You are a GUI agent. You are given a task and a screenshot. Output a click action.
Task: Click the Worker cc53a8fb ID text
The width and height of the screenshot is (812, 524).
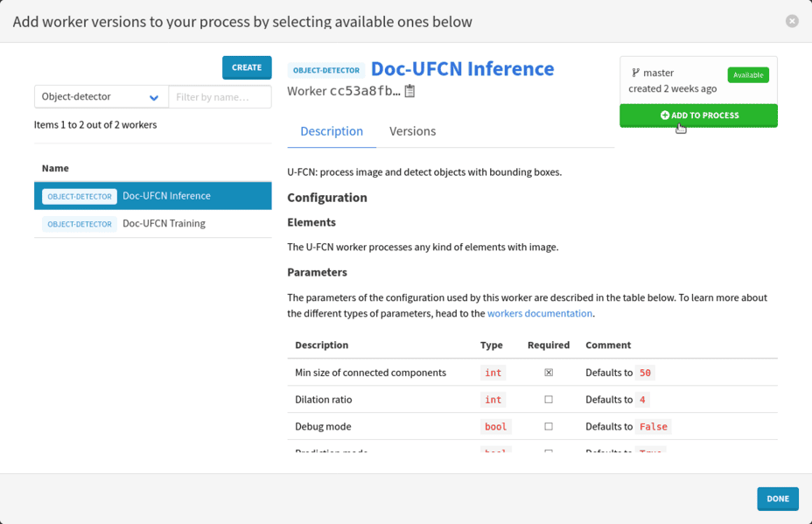344,91
